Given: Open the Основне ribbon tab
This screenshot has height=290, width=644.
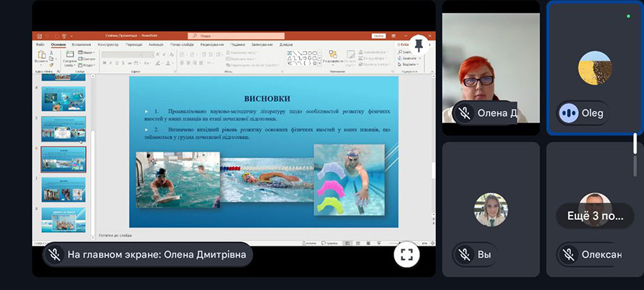Looking at the screenshot, I should (58, 44).
